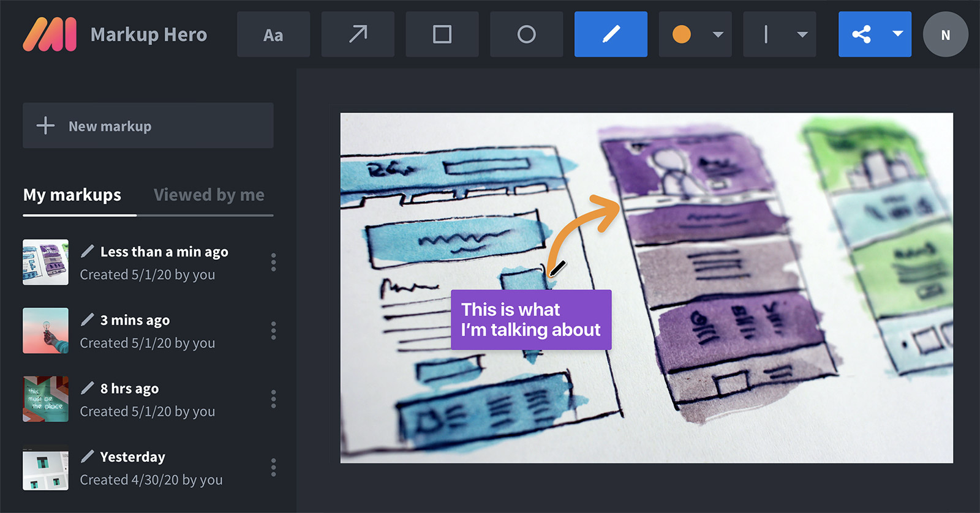Screen dimensions: 980x513
Task: Click the New markup button
Action: click(x=148, y=125)
